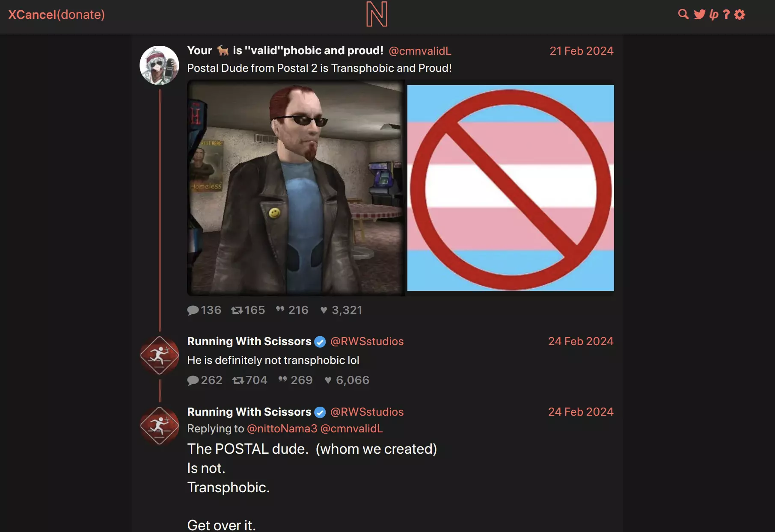
Task: Click the 704 retweets icon on reply
Action: (238, 380)
